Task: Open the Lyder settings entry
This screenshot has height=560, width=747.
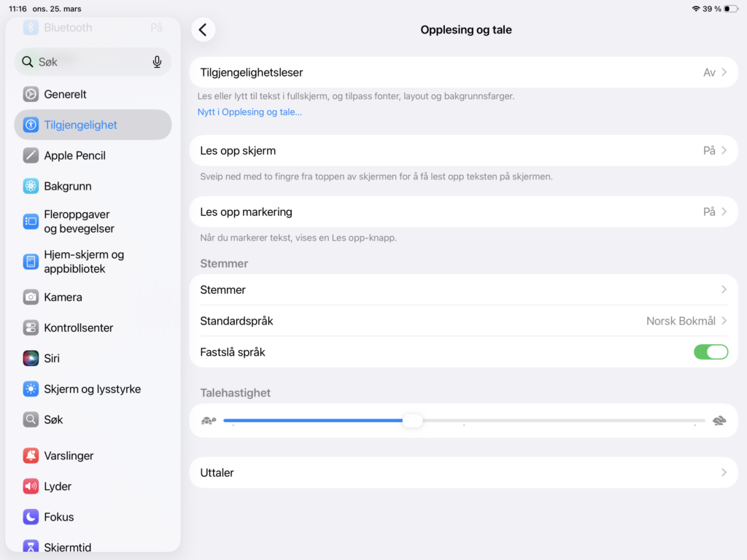Action: pos(93,486)
